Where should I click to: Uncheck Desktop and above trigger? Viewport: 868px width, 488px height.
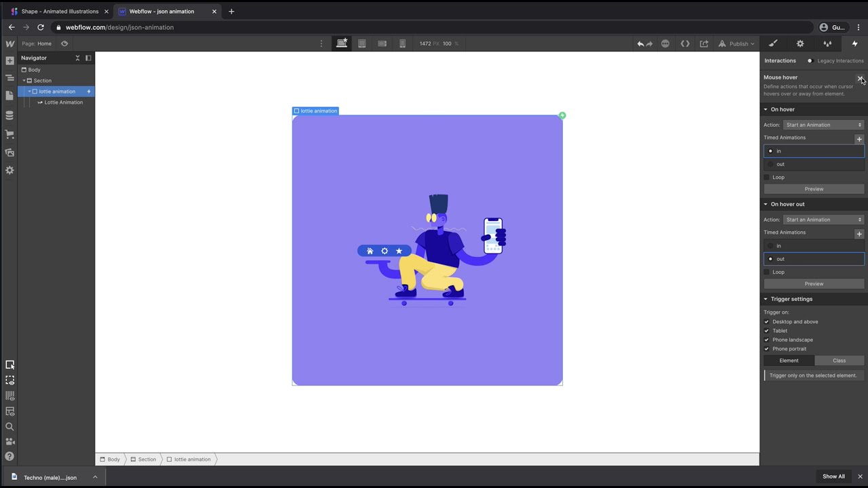[x=767, y=322]
